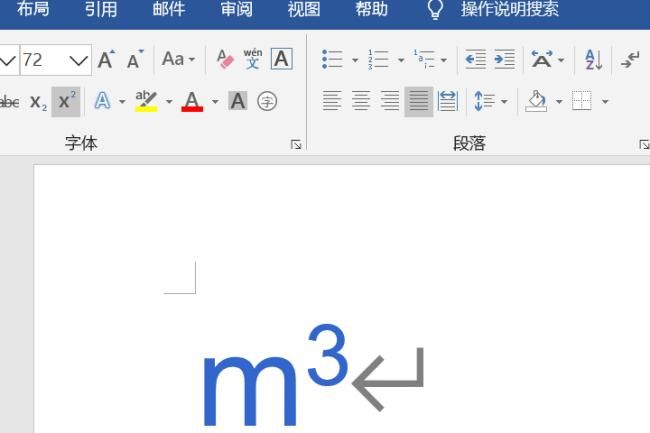Apply multilevel list

point(424,59)
